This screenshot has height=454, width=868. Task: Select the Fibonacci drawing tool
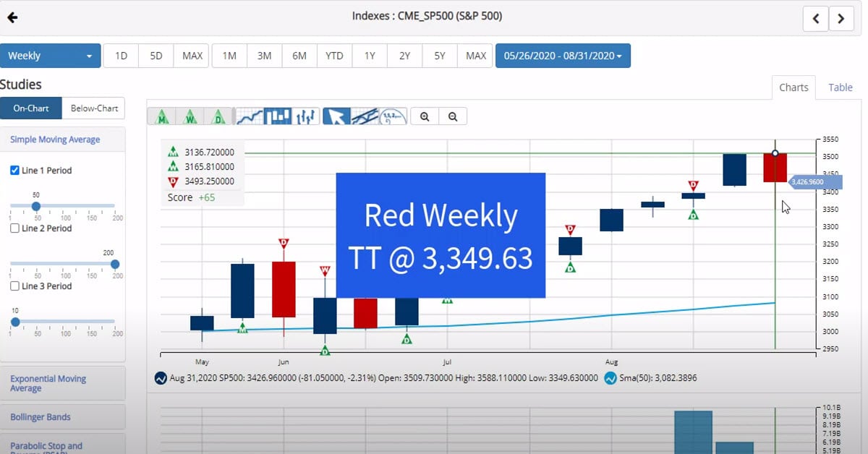point(393,116)
